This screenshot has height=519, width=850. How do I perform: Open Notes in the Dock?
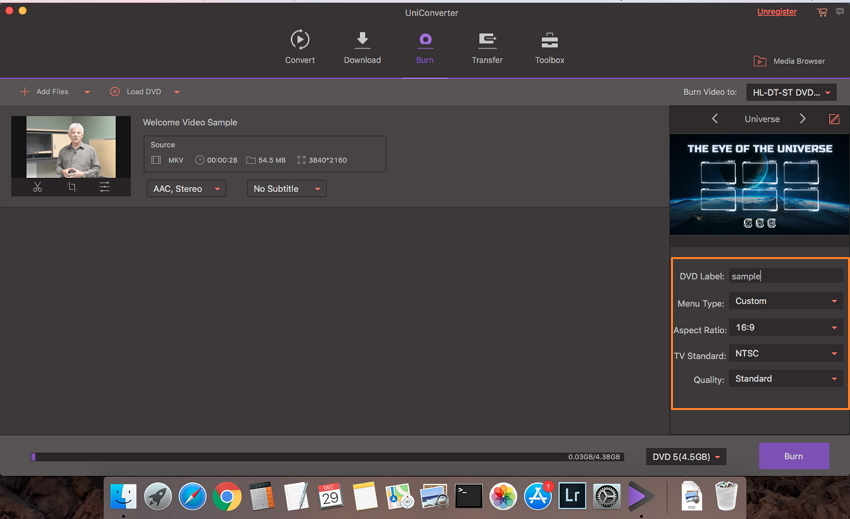pos(365,496)
